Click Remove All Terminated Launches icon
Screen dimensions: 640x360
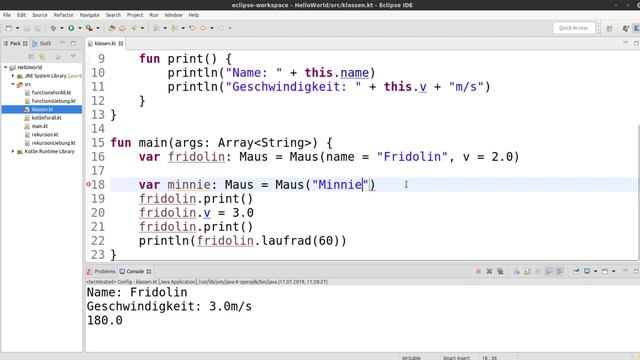[x=500, y=271]
